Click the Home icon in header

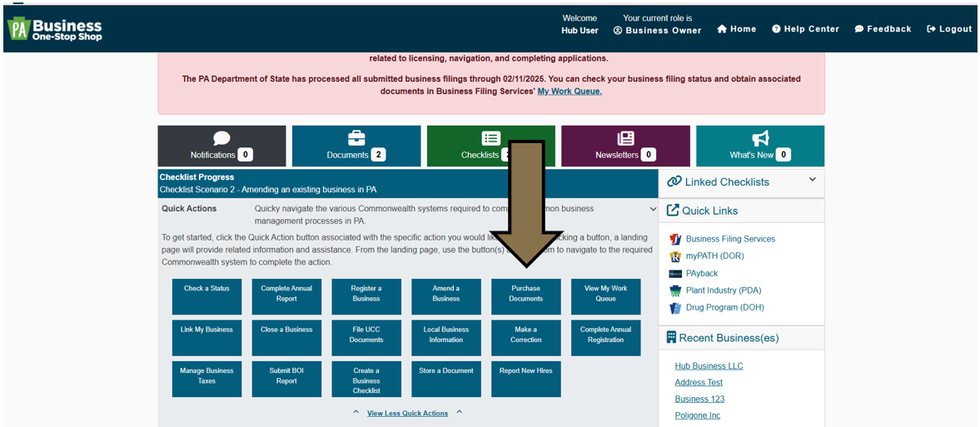[722, 29]
